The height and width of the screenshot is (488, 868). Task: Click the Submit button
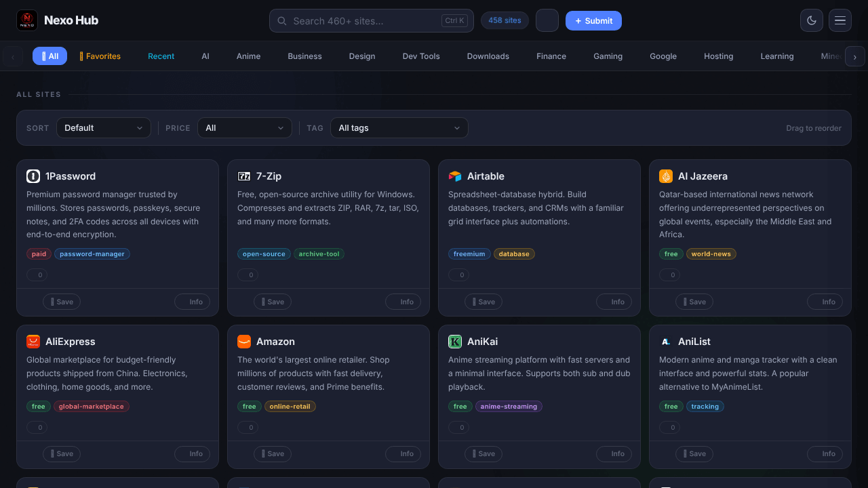click(593, 21)
